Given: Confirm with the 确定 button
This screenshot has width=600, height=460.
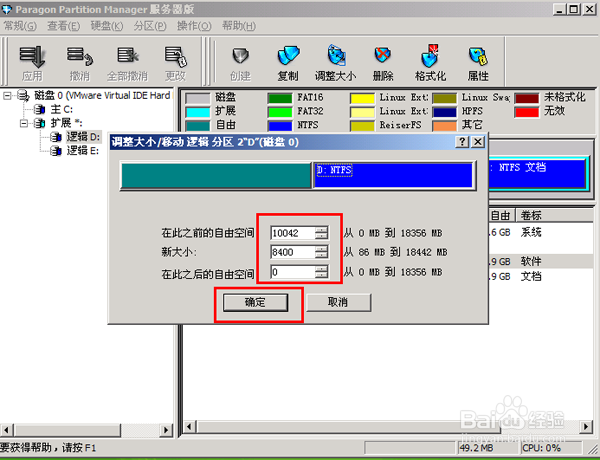Looking at the screenshot, I should [255, 302].
